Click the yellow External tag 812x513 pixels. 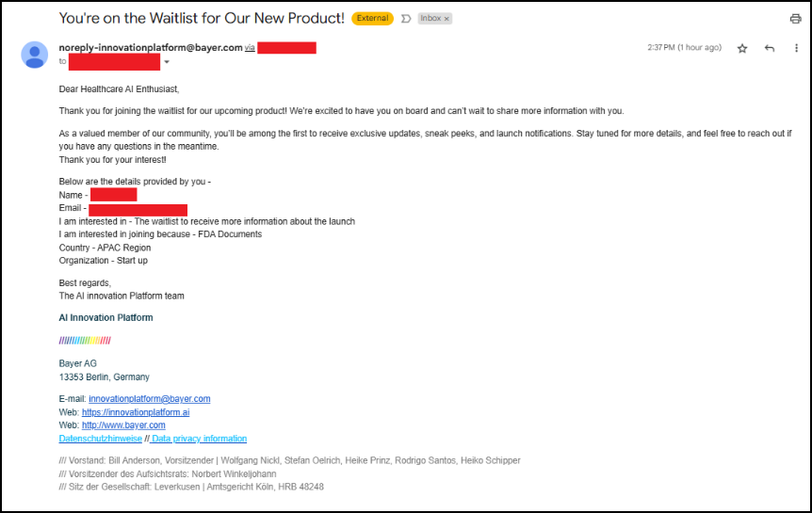tap(372, 18)
